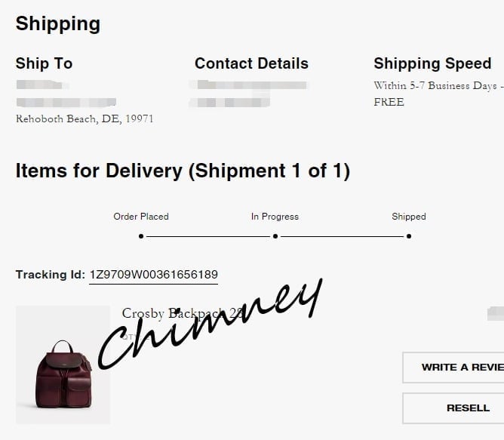Click the In Progress step label
Viewport: 504px width, 440px height.
[275, 217]
